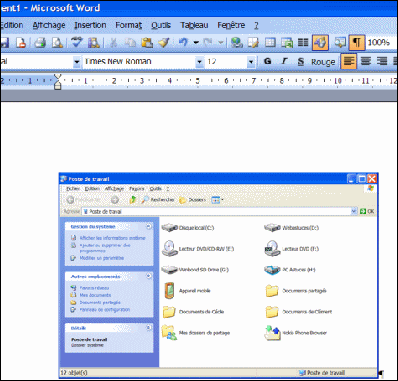Click OK button beside the address bar
This screenshot has width=398, height=381.
point(367,211)
